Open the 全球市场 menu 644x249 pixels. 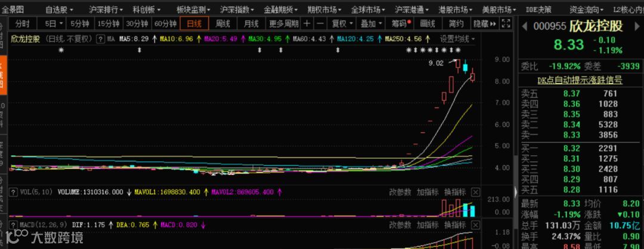click(x=368, y=9)
